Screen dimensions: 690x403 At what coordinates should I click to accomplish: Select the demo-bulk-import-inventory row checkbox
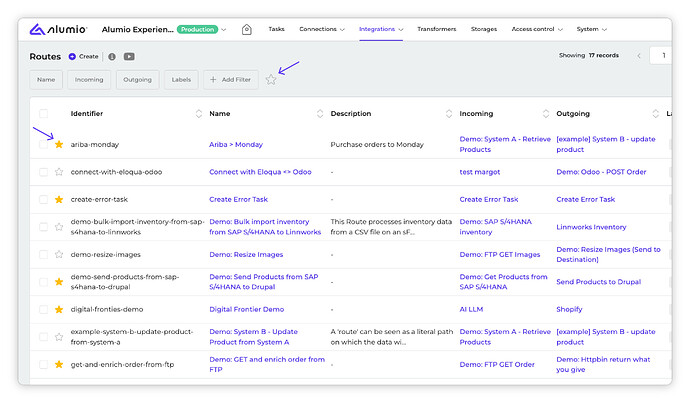[44, 227]
